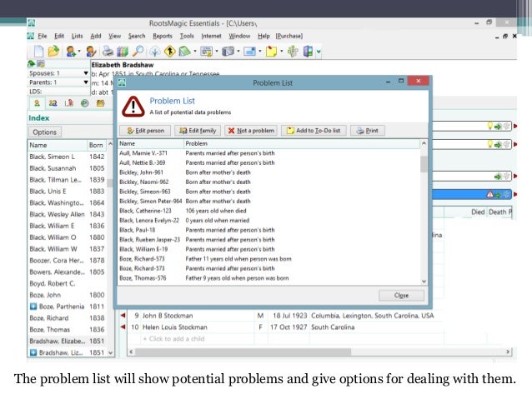532x399 pixels.
Task: Select the Bookmarks sidebar tab icon
Action: [x=69, y=103]
